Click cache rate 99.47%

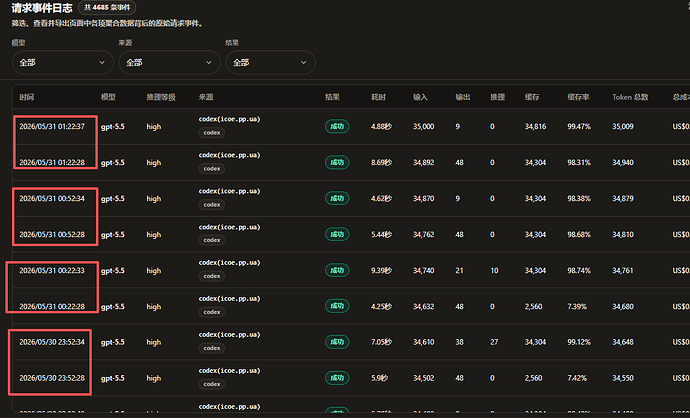pyautogui.click(x=579, y=127)
